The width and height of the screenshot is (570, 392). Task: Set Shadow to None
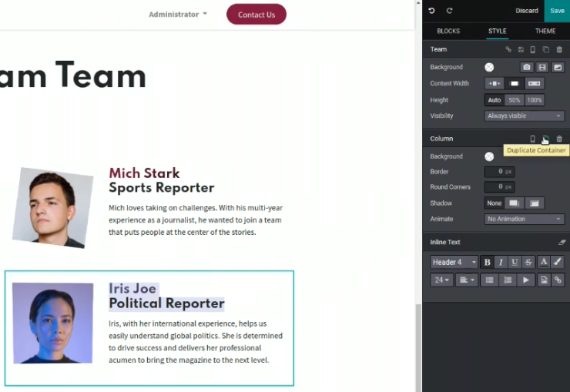(x=494, y=203)
